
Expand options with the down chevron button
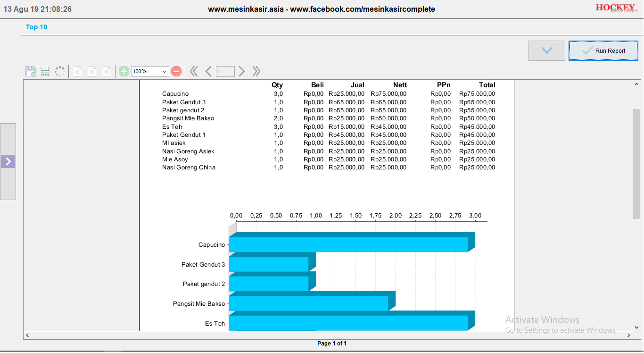(x=547, y=50)
